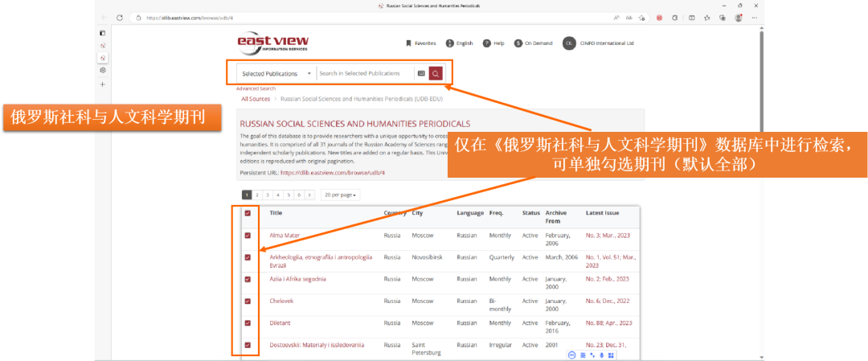Click the red extension icon in browser toolbar
The image size is (868, 361).
659,18
